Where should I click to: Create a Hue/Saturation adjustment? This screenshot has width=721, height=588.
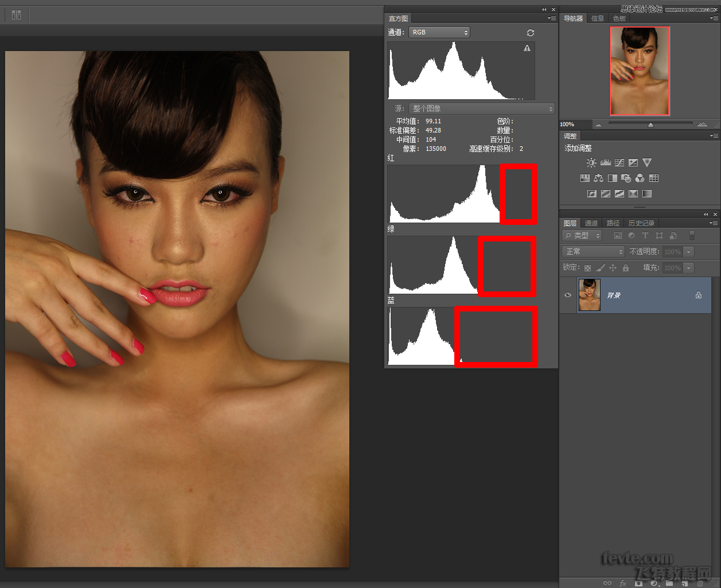coord(584,178)
